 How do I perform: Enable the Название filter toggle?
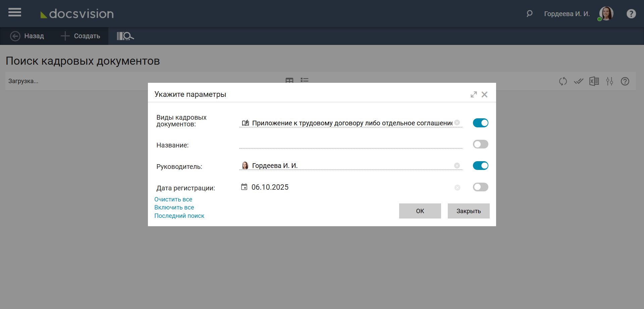pyautogui.click(x=480, y=144)
